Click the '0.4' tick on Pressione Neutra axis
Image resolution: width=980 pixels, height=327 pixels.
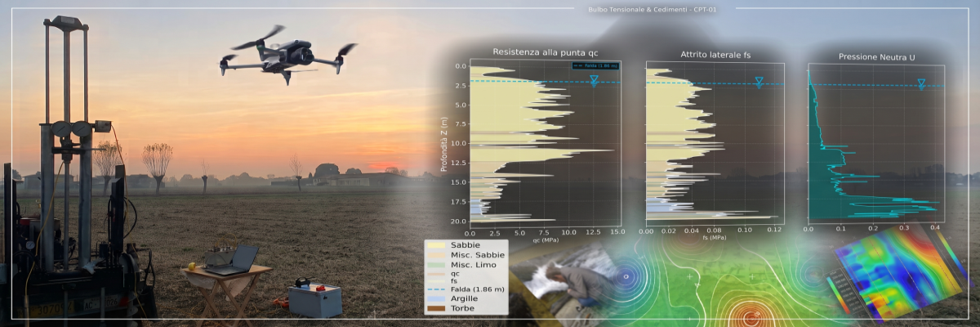click(935, 228)
